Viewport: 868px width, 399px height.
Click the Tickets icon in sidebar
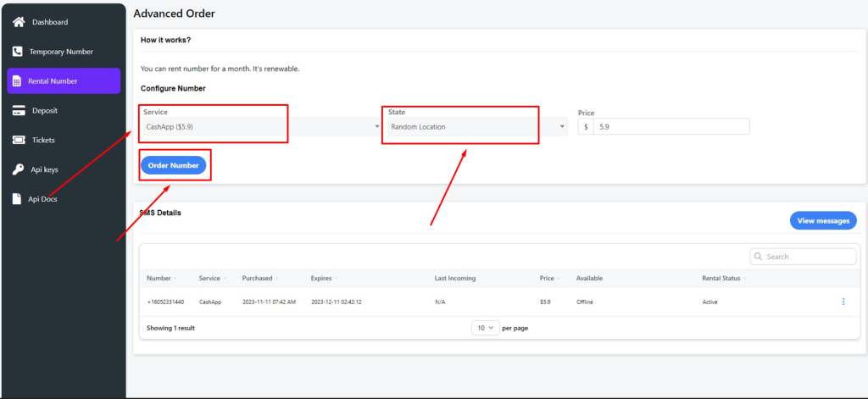click(x=18, y=140)
